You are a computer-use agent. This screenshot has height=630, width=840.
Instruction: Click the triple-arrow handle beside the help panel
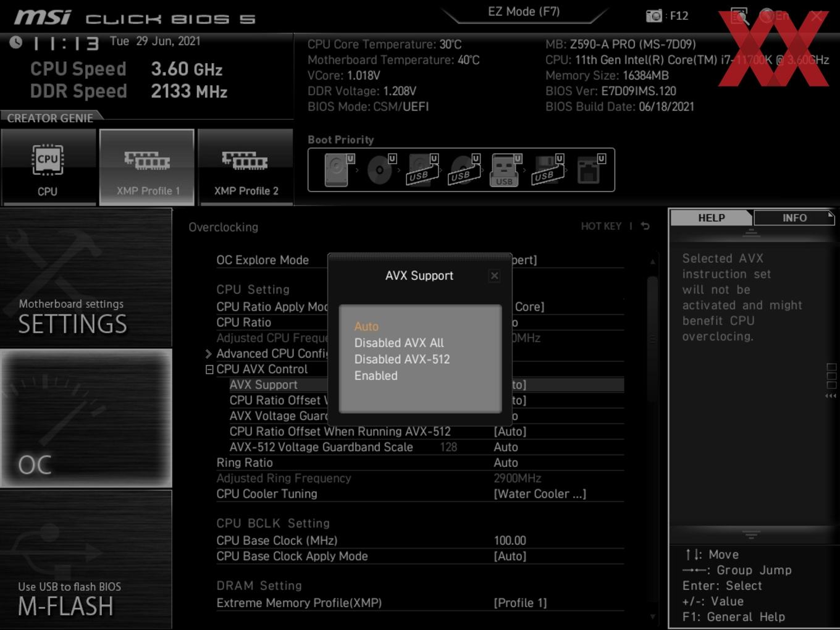tap(831, 396)
